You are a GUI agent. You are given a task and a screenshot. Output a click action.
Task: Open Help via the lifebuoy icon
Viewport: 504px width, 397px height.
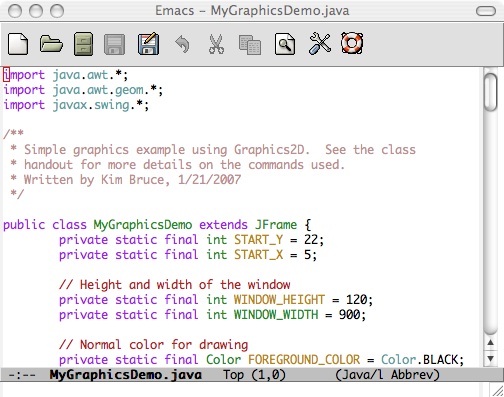[x=352, y=43]
